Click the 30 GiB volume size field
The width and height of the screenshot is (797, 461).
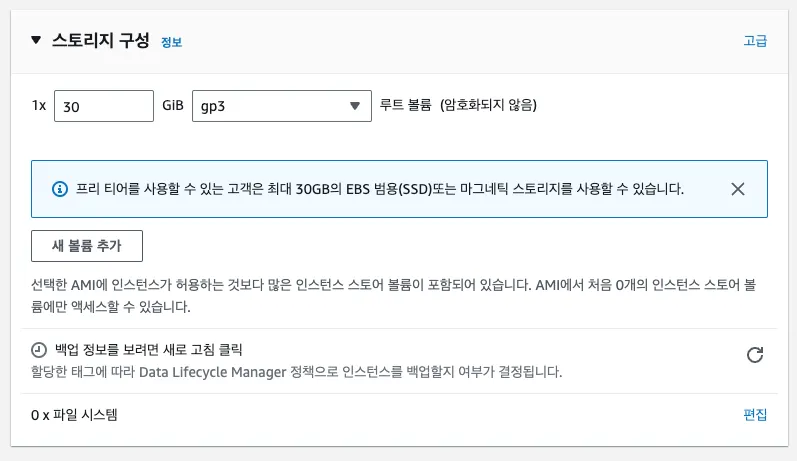coord(104,106)
